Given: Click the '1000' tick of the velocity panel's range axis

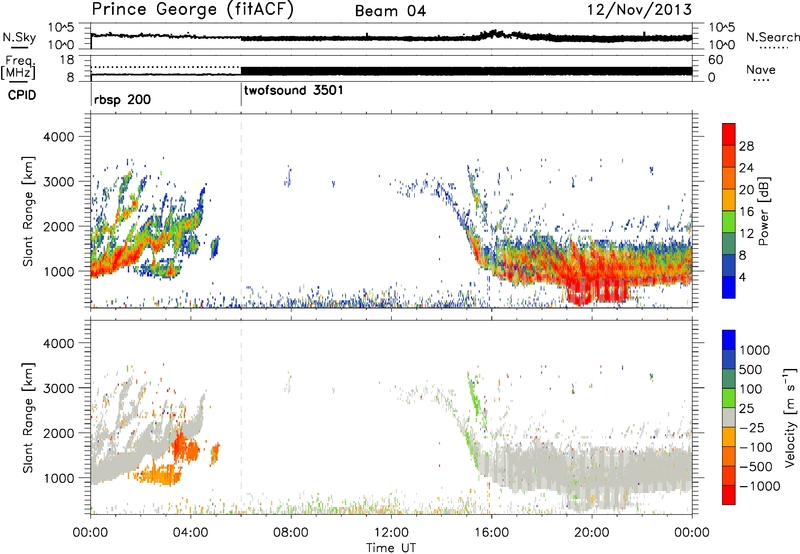Looking at the screenshot, I should (x=58, y=478).
